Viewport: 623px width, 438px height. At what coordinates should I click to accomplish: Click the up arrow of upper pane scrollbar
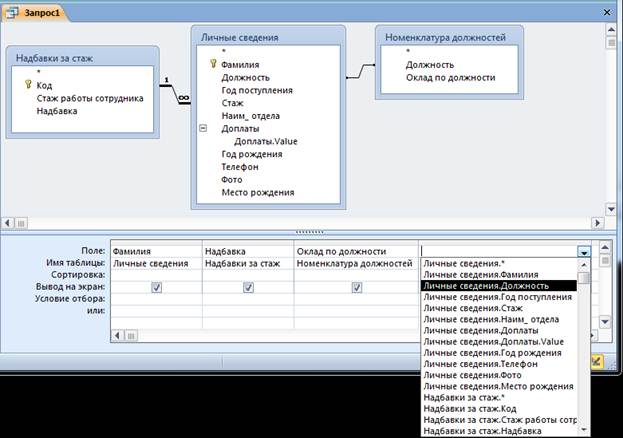[x=611, y=28]
